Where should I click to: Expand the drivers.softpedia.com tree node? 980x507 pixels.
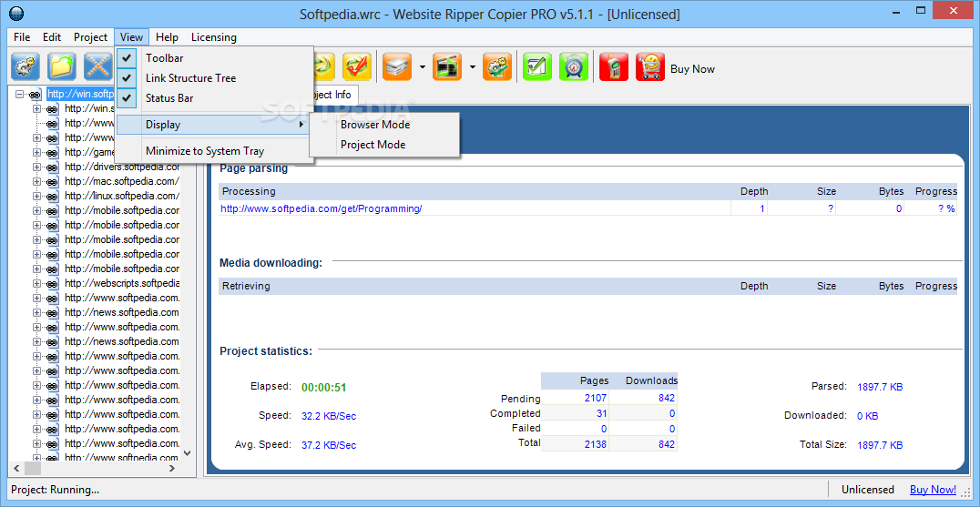pos(36,167)
